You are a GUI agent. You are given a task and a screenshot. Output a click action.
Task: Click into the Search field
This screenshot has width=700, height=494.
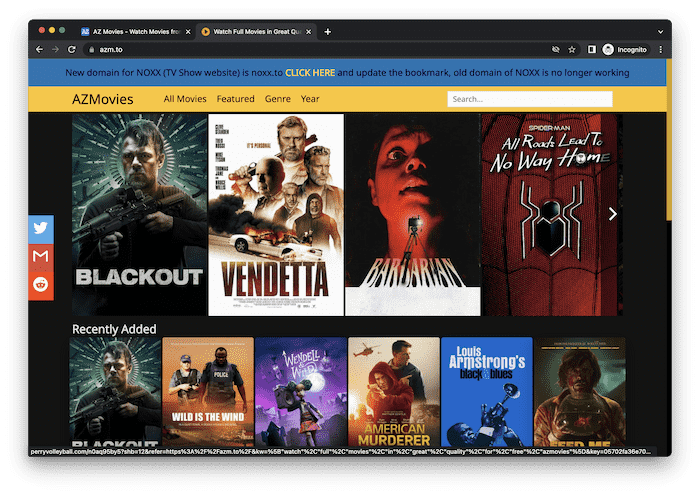tap(530, 99)
